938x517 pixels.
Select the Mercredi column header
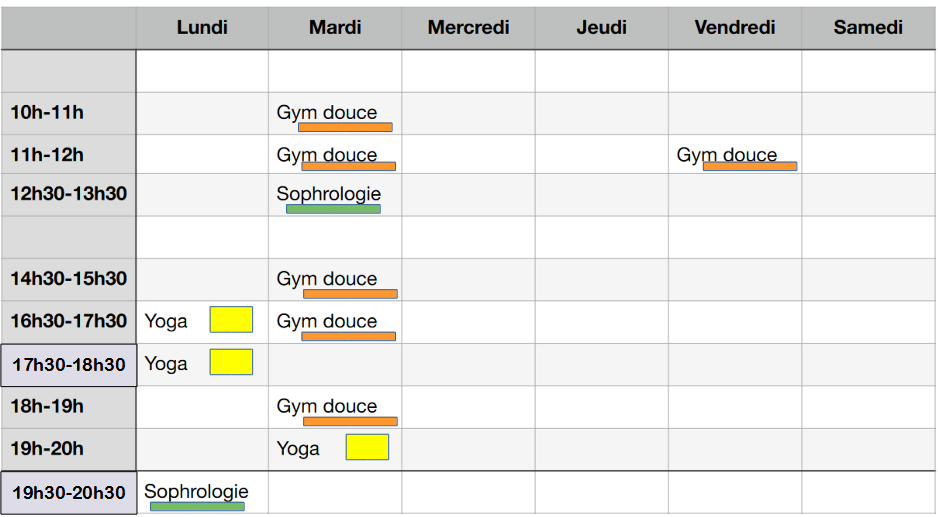(468, 28)
